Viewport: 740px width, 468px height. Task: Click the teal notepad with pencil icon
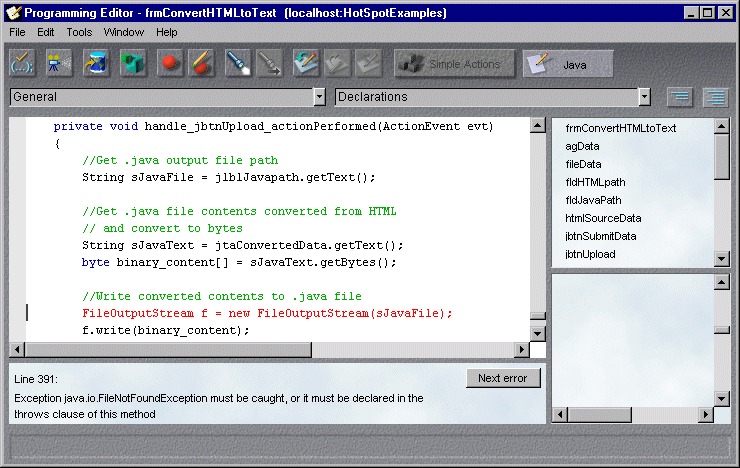305,63
